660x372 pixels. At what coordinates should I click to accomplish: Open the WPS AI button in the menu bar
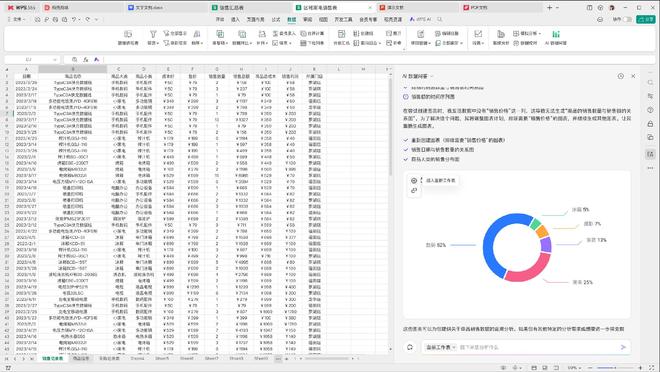(x=420, y=19)
